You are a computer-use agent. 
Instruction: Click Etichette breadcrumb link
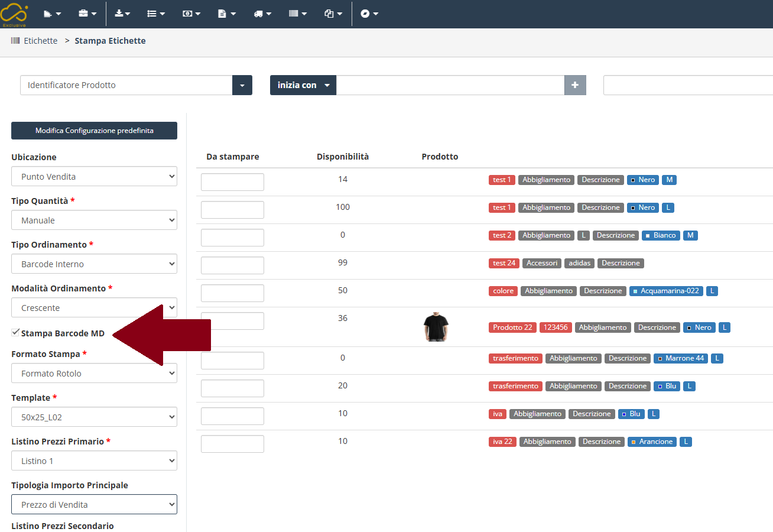click(40, 41)
